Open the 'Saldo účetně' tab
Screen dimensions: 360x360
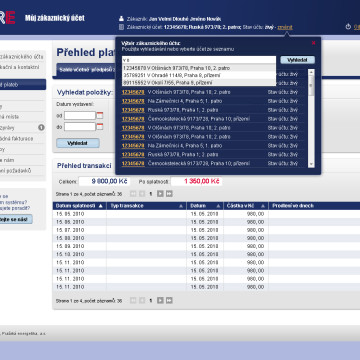[86, 70]
